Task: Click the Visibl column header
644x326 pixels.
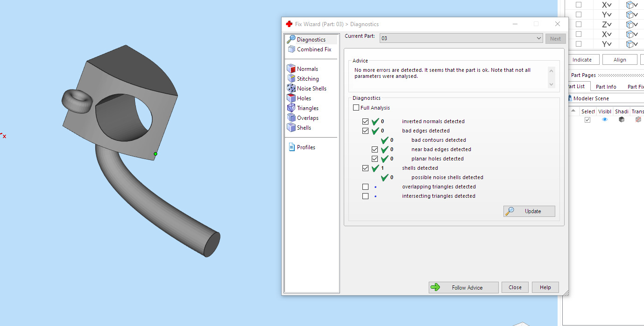Action: tap(605, 111)
